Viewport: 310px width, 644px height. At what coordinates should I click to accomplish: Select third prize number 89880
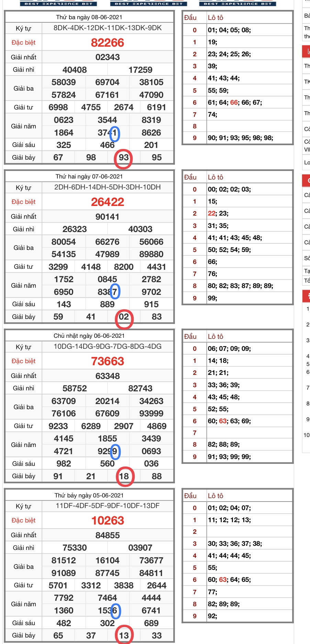[151, 254]
